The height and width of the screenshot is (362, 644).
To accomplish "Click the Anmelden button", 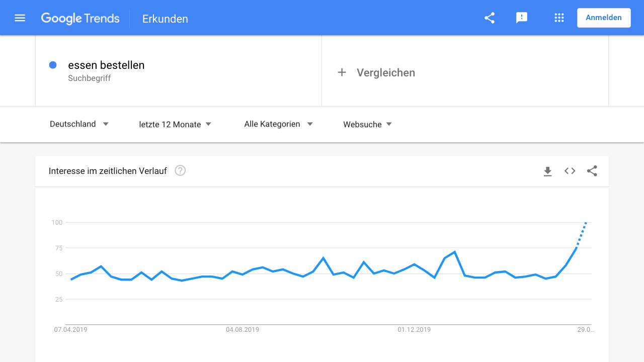I will point(604,18).
